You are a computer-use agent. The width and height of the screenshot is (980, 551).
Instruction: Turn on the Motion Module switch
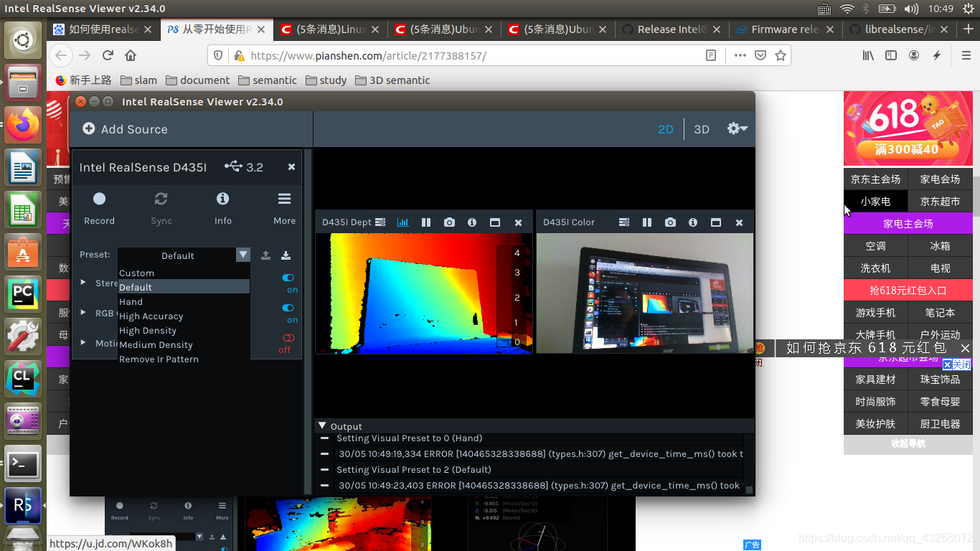[x=288, y=338]
